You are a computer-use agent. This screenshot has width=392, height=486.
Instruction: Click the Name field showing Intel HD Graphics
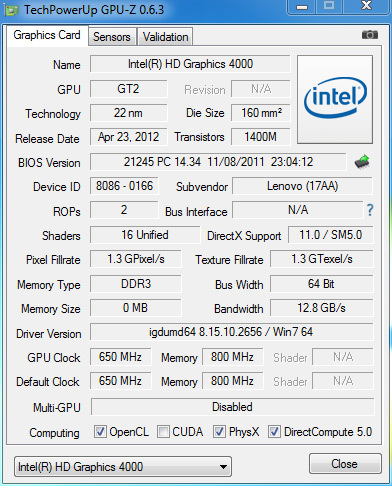pyautogui.click(x=190, y=64)
